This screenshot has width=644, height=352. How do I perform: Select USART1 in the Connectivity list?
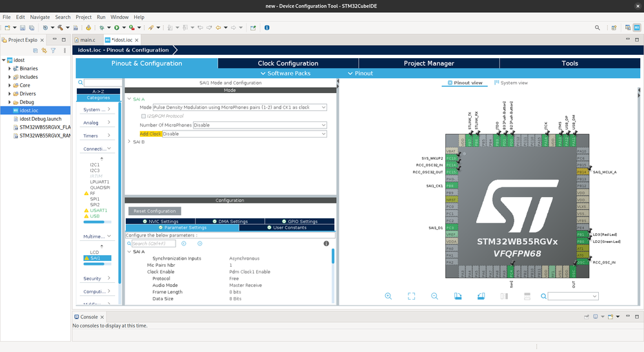[98, 210]
